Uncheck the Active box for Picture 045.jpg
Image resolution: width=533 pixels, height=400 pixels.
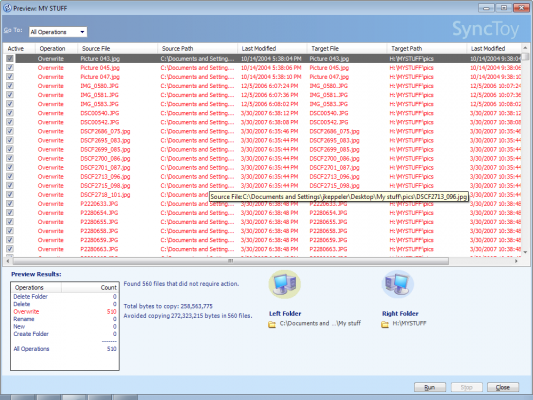pos(10,68)
